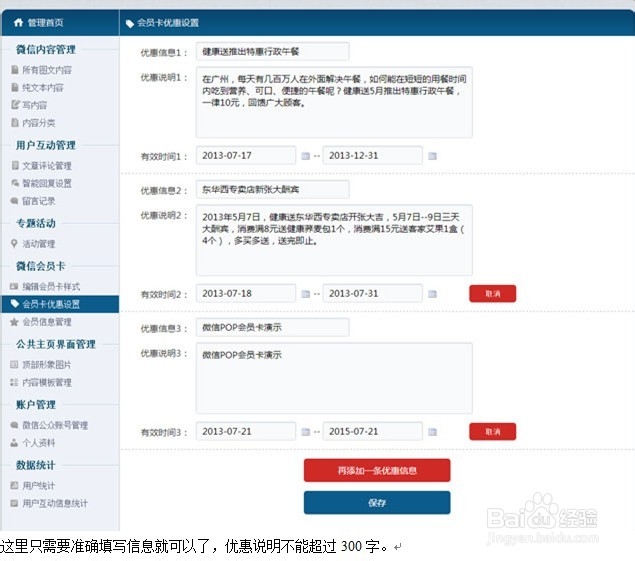Open end date calendar for 有效时间1

click(x=433, y=156)
